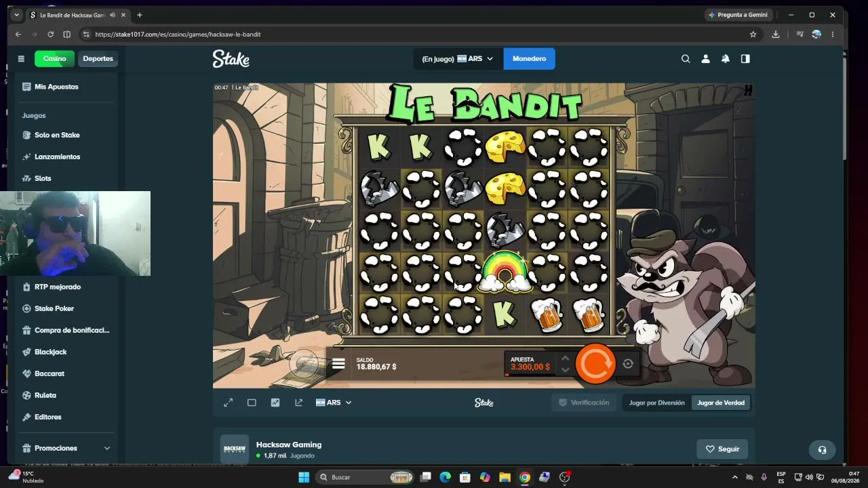Follow Hacksaw Gaming with Seguir
This screenshot has height=488, width=868.
(722, 449)
